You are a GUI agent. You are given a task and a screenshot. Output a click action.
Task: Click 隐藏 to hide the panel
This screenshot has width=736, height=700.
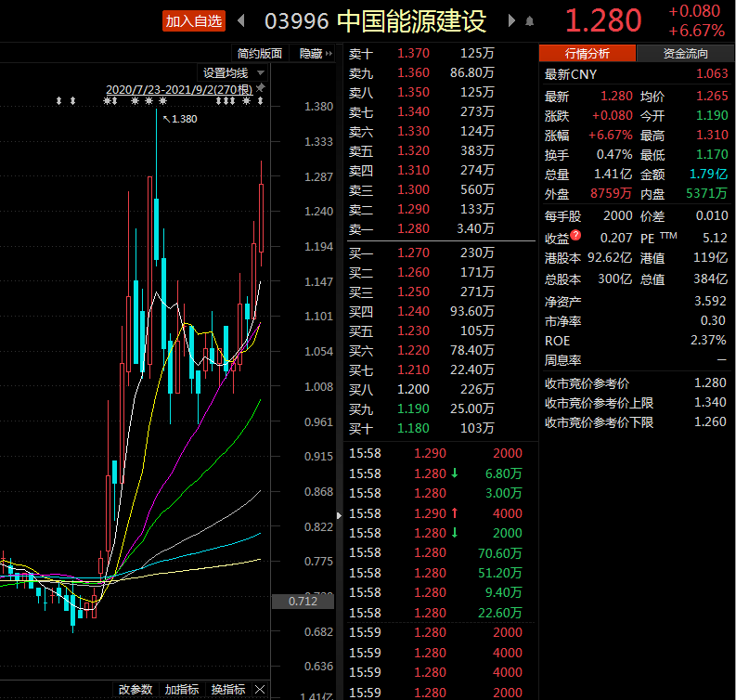tap(316, 54)
